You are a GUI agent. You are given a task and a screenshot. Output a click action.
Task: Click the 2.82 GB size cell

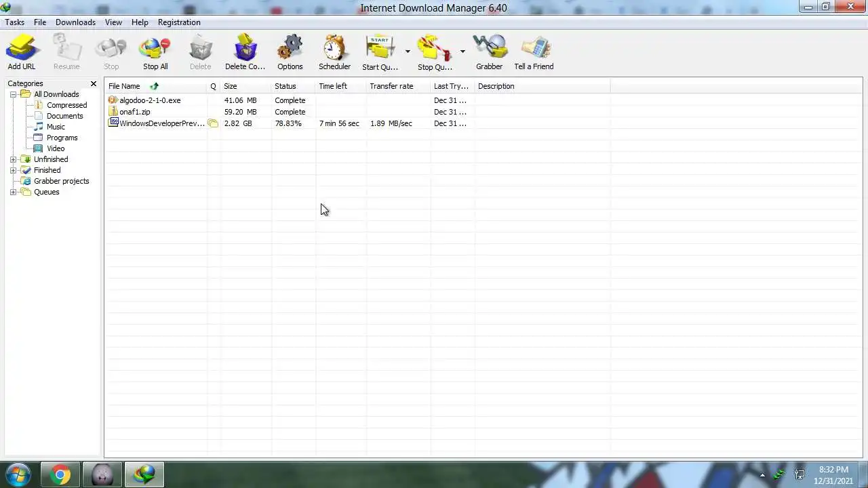click(x=238, y=123)
